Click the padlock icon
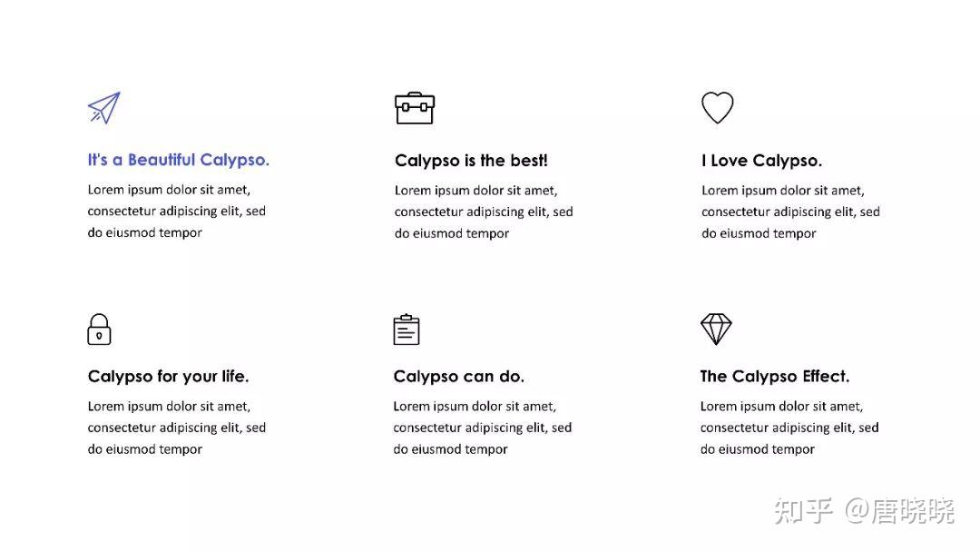 point(99,330)
